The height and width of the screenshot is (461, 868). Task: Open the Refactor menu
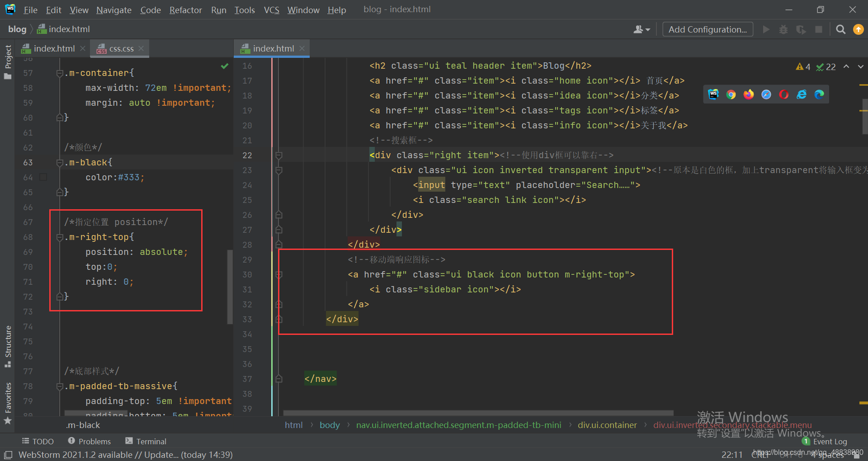click(185, 10)
